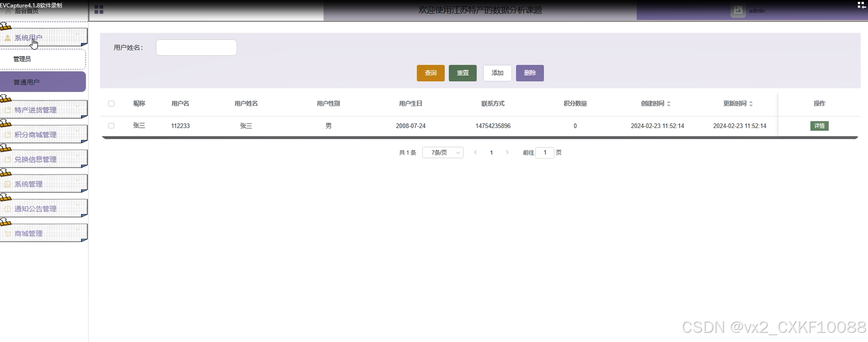Toggle the select-all checkbox in table header
This screenshot has width=868, height=342.
(x=111, y=104)
